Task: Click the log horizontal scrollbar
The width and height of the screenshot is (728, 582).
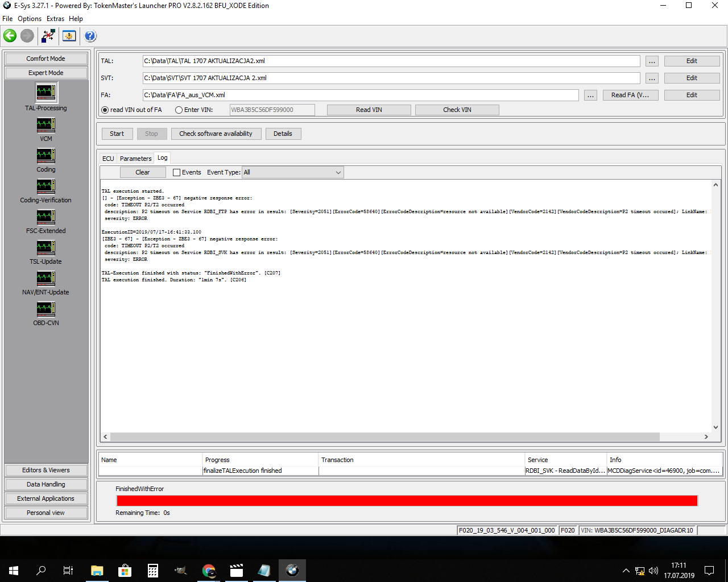Action: (385, 436)
